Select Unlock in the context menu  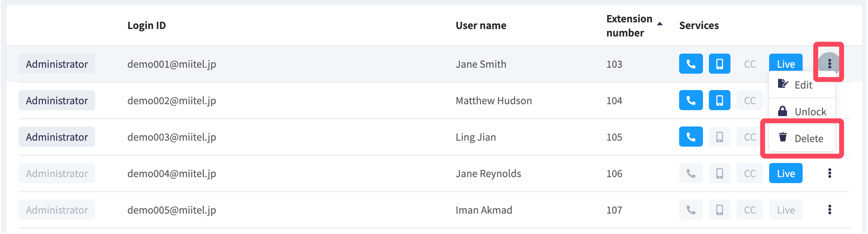[x=802, y=112]
